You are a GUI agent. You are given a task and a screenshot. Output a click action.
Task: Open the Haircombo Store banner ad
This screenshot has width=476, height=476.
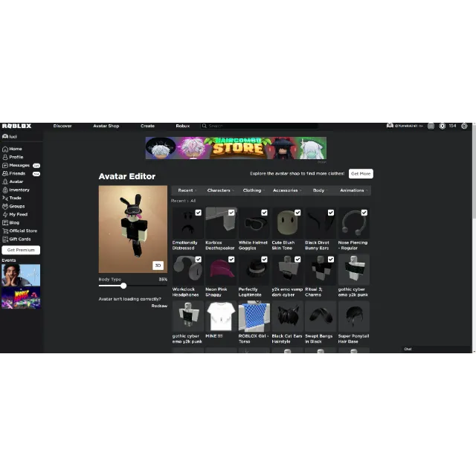point(236,148)
